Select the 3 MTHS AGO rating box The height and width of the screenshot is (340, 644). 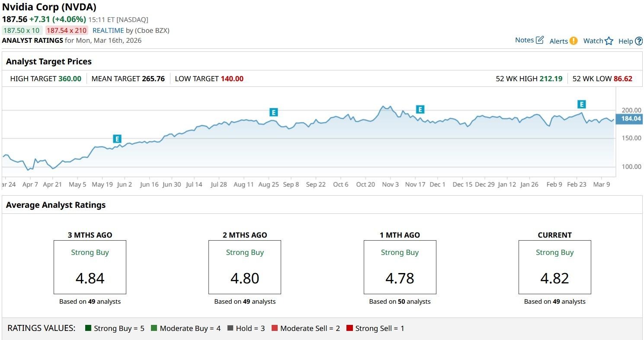90,267
